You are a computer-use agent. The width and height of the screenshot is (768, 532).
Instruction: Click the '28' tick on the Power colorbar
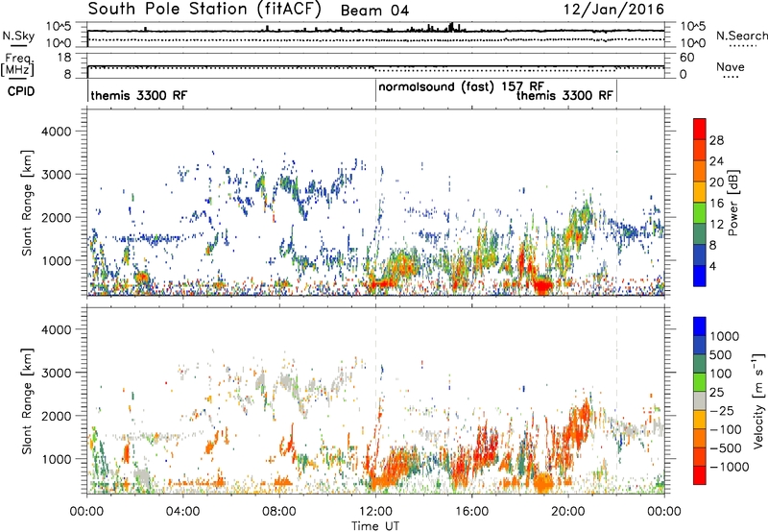point(716,140)
